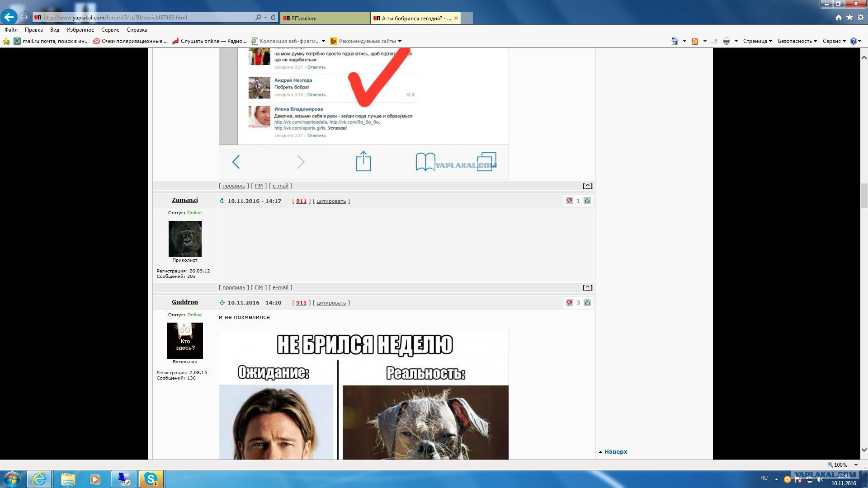Click the Наверх link to go to top
Screen dimensions: 868x488
[x=616, y=451]
